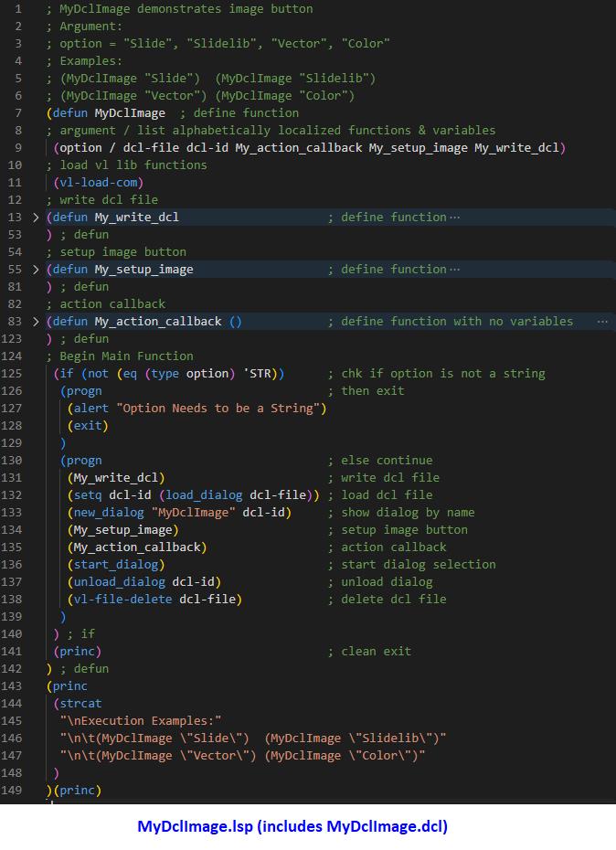
Task: Click the '; load vl lib functions' comment
Action: [126, 165]
